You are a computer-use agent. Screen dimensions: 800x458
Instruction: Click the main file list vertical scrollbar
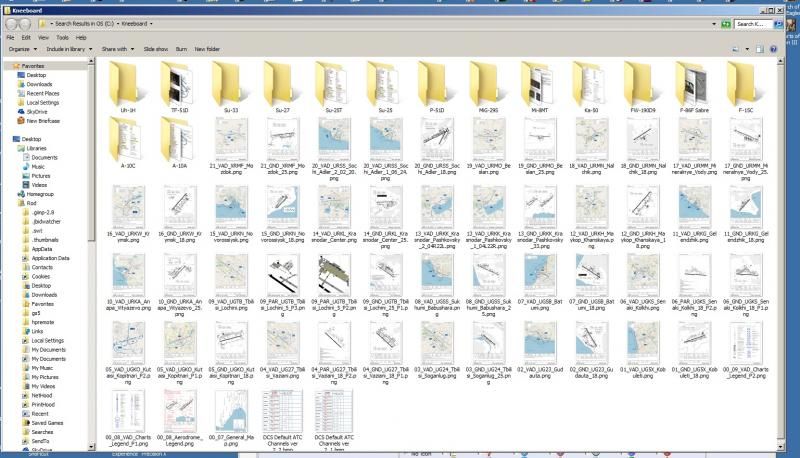point(780,254)
